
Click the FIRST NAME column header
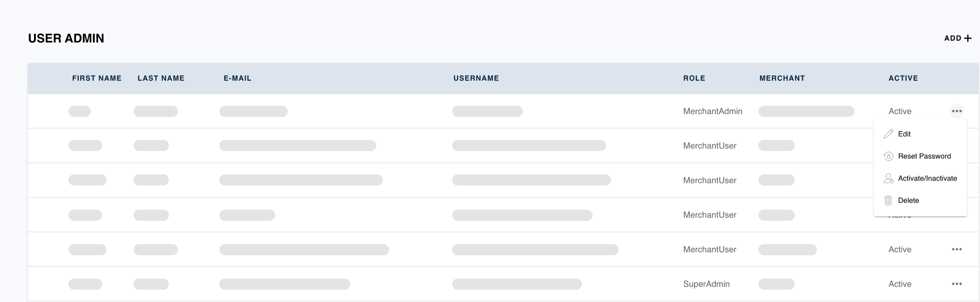tap(97, 78)
